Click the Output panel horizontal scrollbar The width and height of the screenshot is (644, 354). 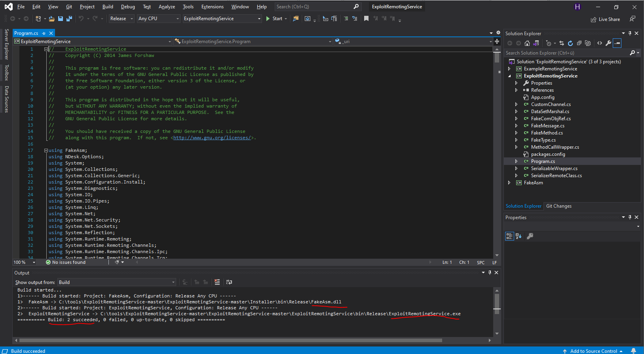pos(230,340)
